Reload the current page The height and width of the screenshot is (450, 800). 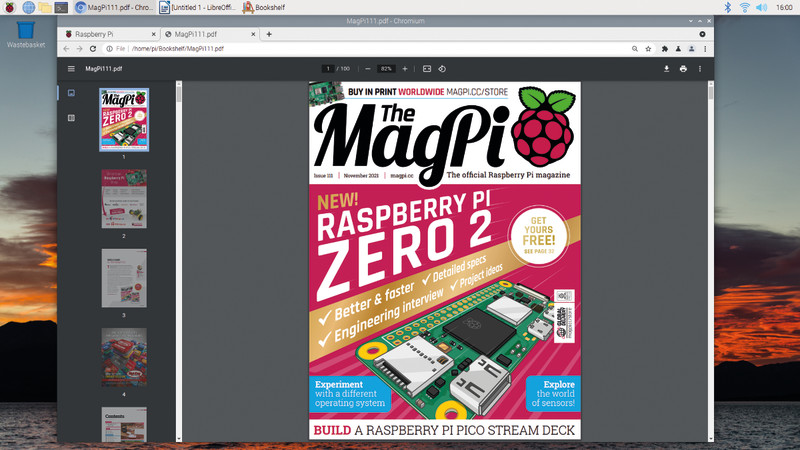click(x=93, y=48)
